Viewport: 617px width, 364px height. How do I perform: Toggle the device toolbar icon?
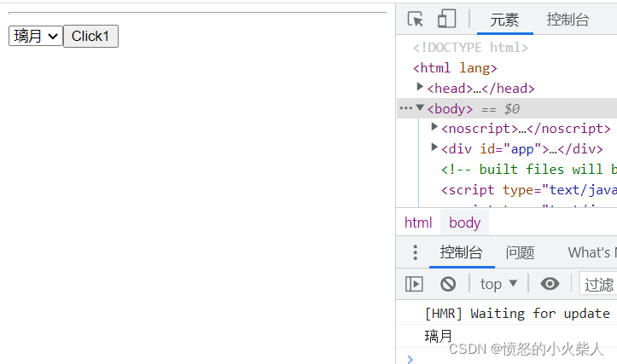[446, 19]
